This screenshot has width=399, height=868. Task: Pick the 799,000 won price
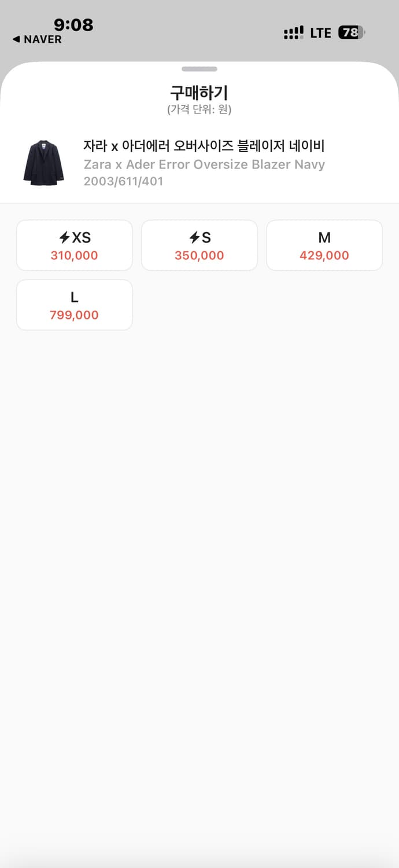(x=74, y=315)
